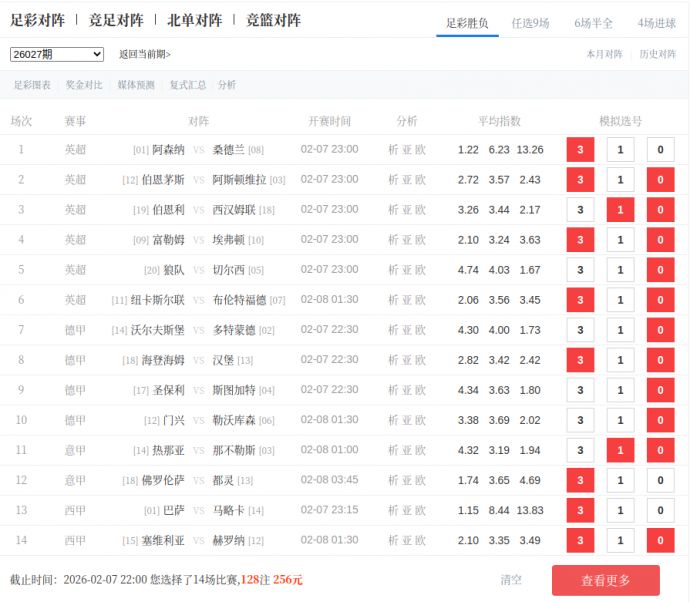Open 本月对阵 link

pos(604,54)
